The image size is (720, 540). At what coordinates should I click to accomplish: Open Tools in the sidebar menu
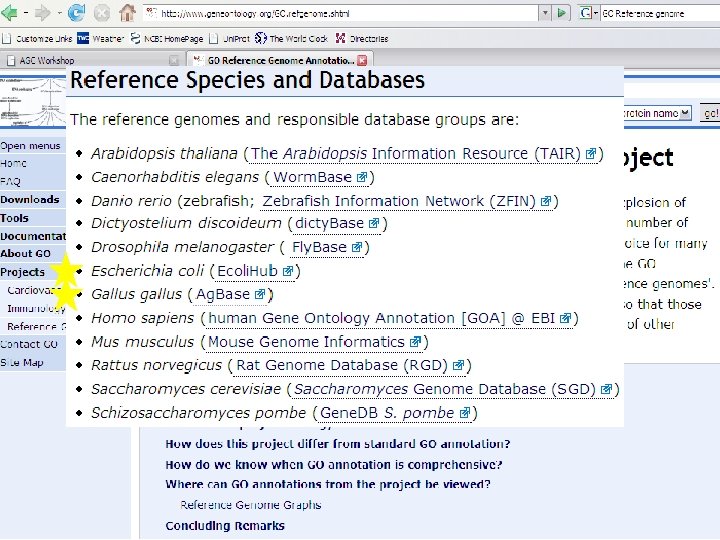pyautogui.click(x=14, y=218)
